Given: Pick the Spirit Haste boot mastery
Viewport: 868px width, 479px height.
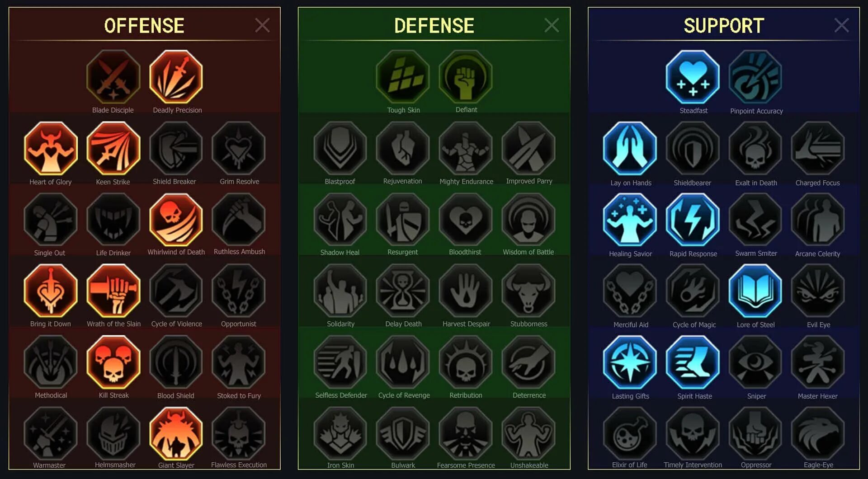Looking at the screenshot, I should (x=693, y=362).
